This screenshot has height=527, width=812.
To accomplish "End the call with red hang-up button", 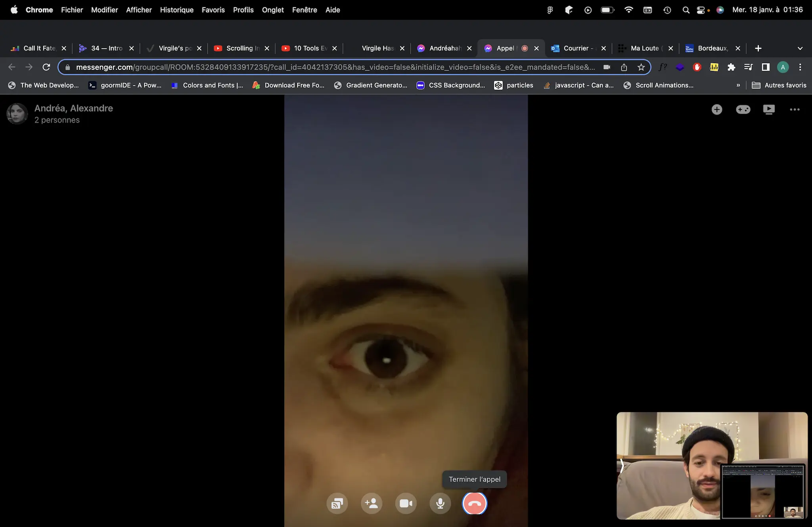I will 475,504.
